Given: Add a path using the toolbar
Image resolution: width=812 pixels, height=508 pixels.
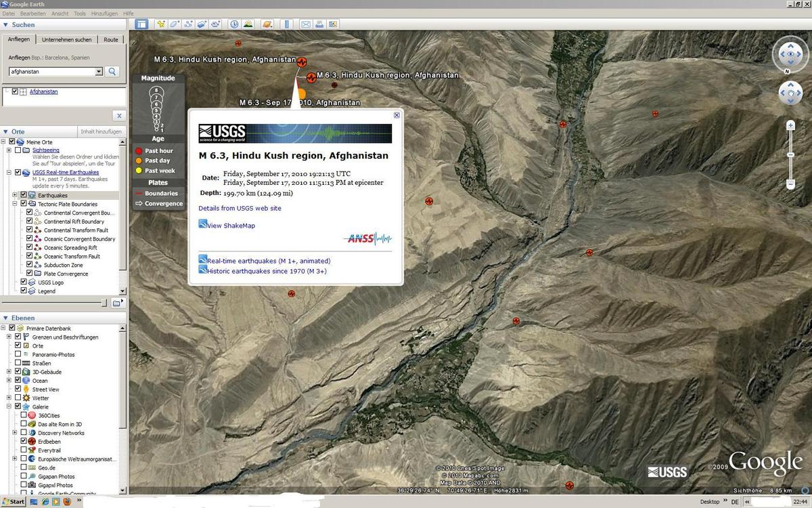Looking at the screenshot, I should pyautogui.click(x=188, y=24).
